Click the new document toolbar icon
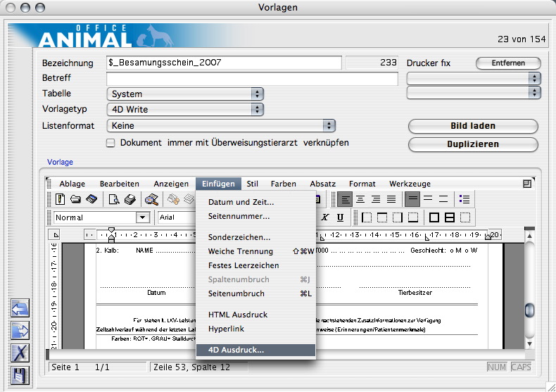Image resolution: width=556 pixels, height=392 pixels. tap(61, 200)
